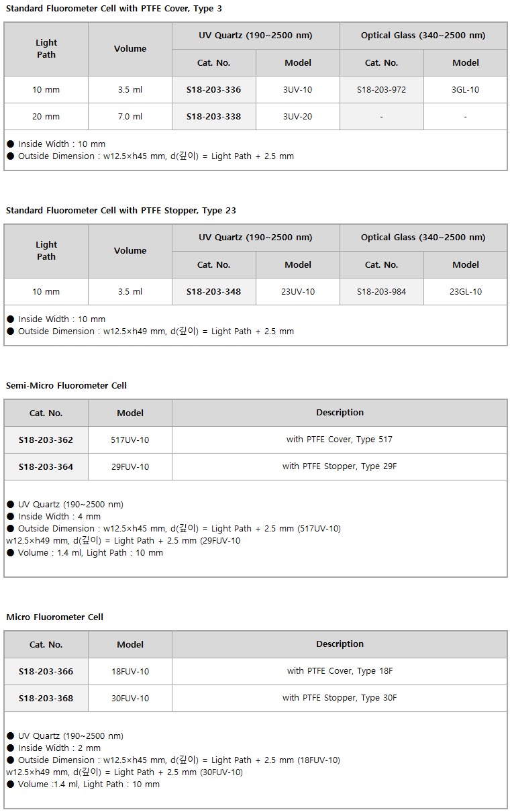510x812 pixels.
Task: Open catalog number S18-203-348
Action: point(213,291)
